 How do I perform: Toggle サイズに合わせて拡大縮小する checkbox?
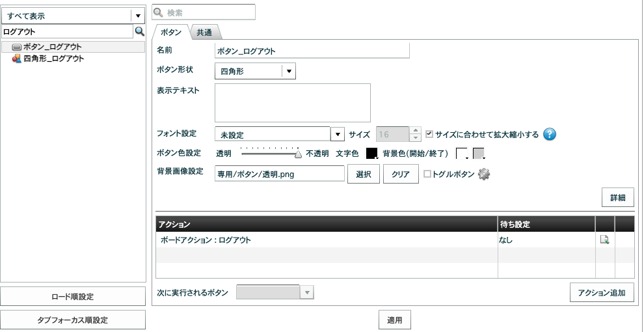point(429,134)
